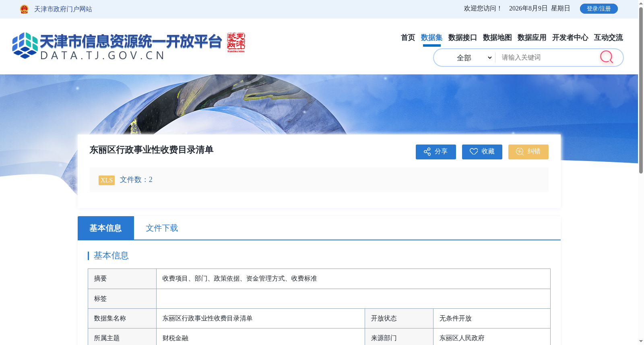The height and width of the screenshot is (345, 644).
Task: Click the red magnifier search icon
Action: 607,57
